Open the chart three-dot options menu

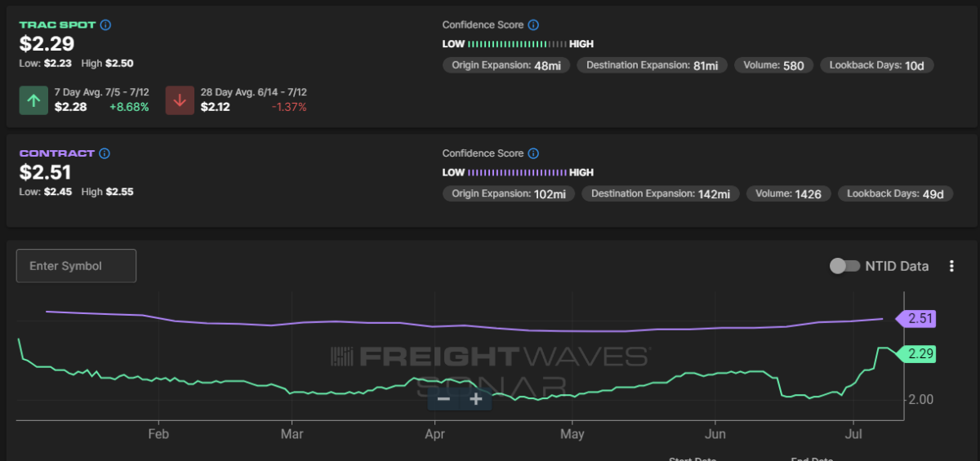click(x=951, y=266)
